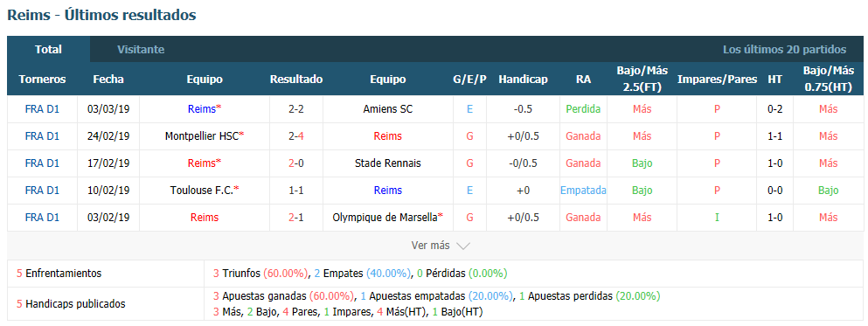Click FRA D1 link for 03/03/19 match
Viewport: 868px width, 326px height.
tap(42, 109)
